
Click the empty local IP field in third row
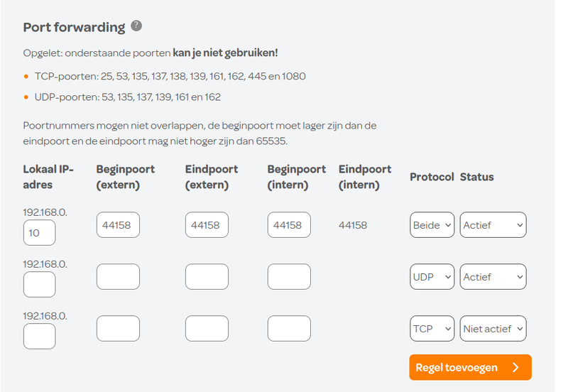click(x=40, y=336)
